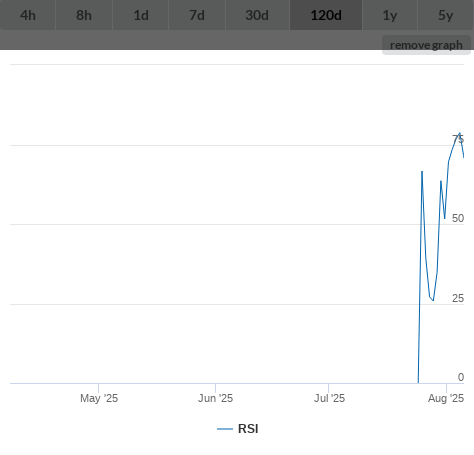Switch to the 8h time range

click(x=84, y=15)
